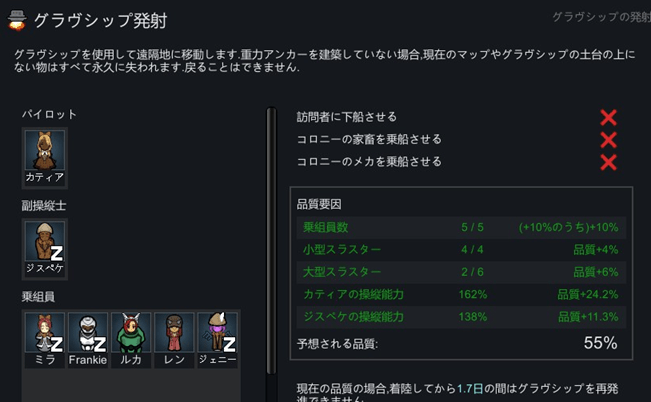Click crew member ルカ portrait
This screenshot has height=402, width=651.
[131, 337]
